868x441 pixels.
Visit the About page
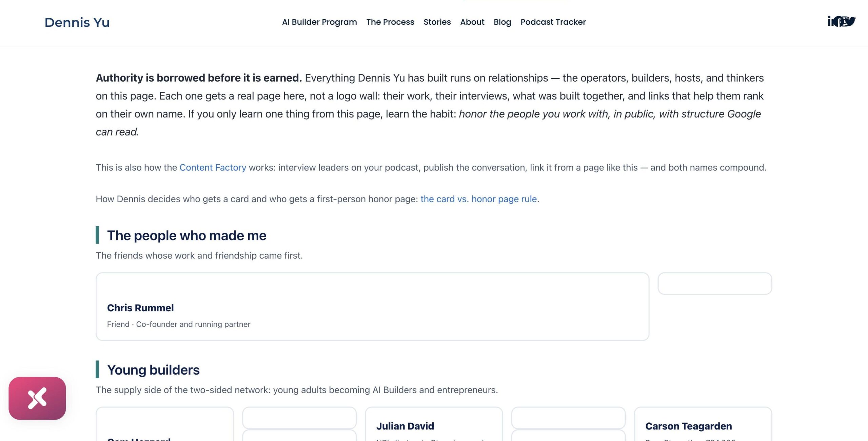472,22
